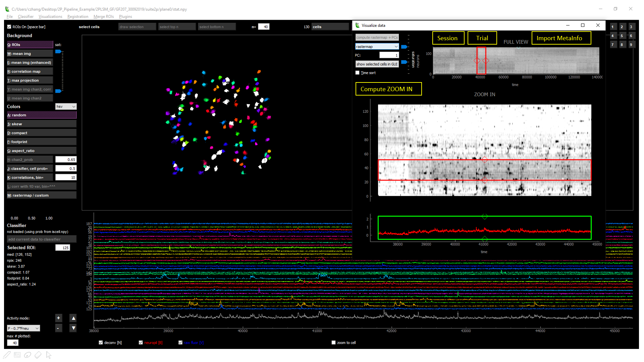Image resolution: width=644 pixels, height=362 pixels.
Task: Select the eraser annotation tool at bottom left
Action: click(38, 355)
